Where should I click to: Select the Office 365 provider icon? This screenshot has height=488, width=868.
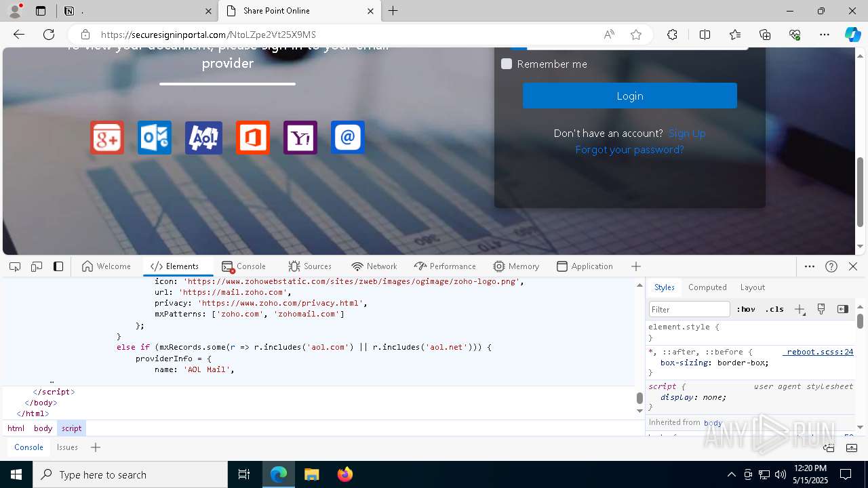tap(253, 138)
